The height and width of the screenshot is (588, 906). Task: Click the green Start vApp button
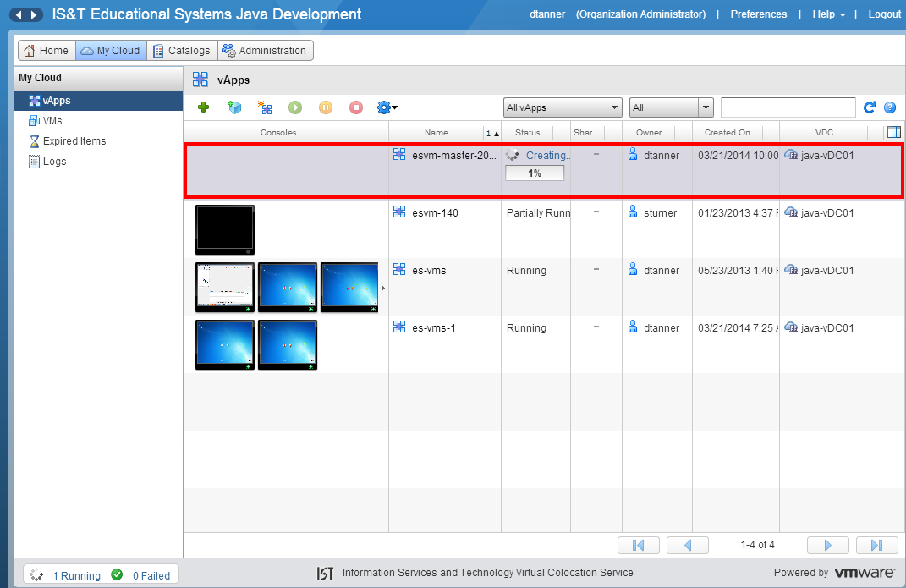click(295, 107)
